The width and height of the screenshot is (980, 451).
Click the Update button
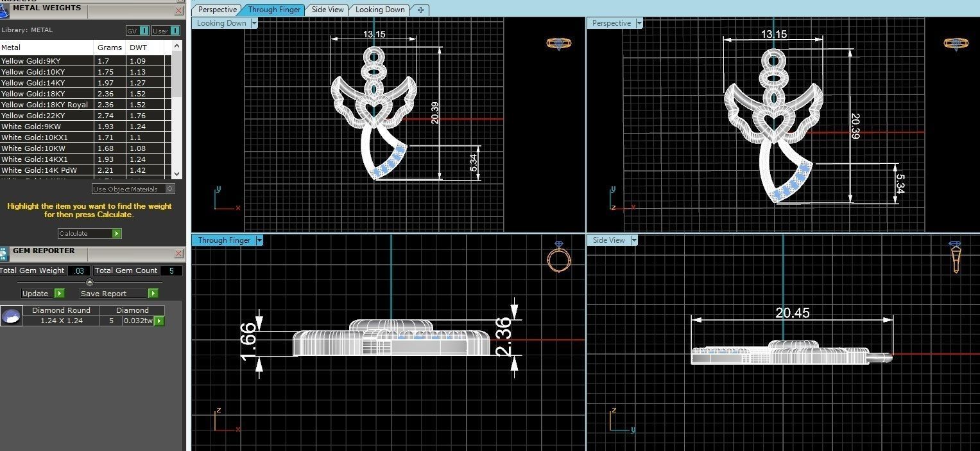43,294
